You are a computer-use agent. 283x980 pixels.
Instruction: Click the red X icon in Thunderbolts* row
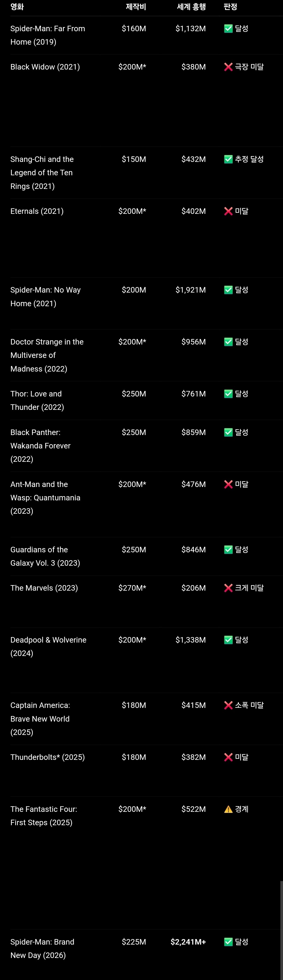point(228,757)
